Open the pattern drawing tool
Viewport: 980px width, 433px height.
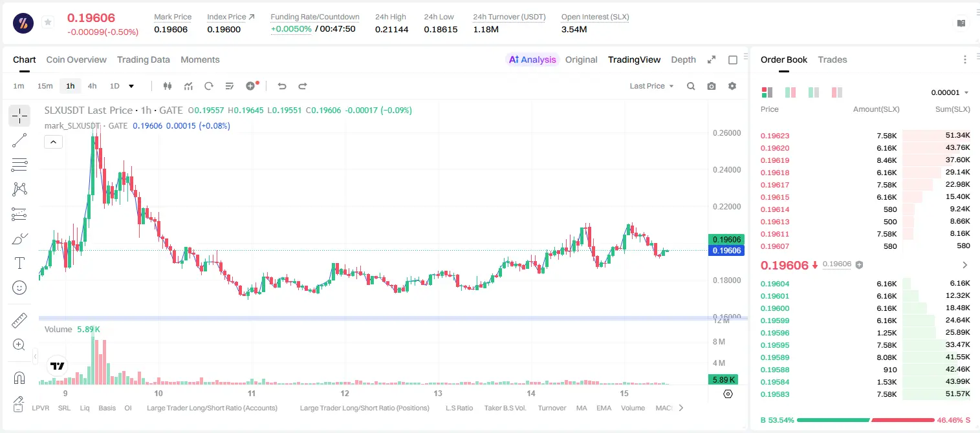click(19, 189)
